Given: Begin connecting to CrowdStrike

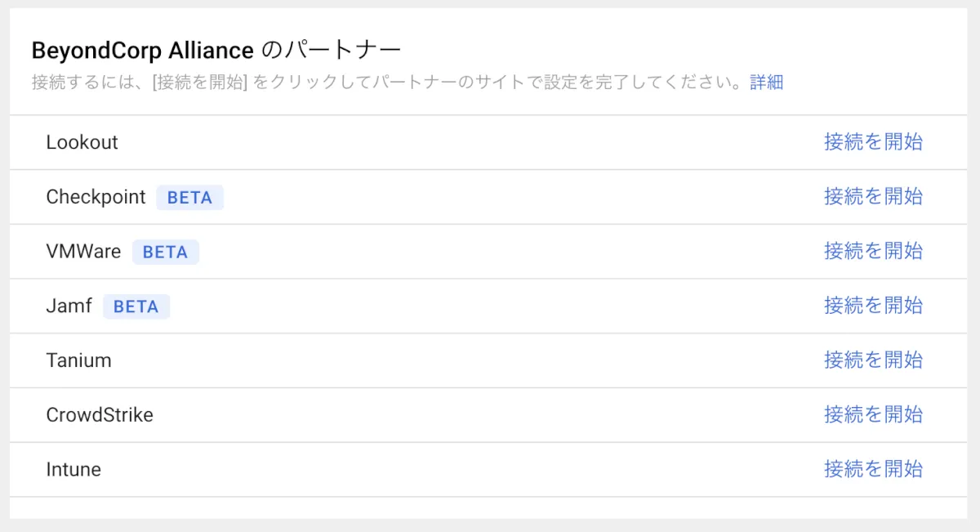Looking at the screenshot, I should click(x=873, y=415).
